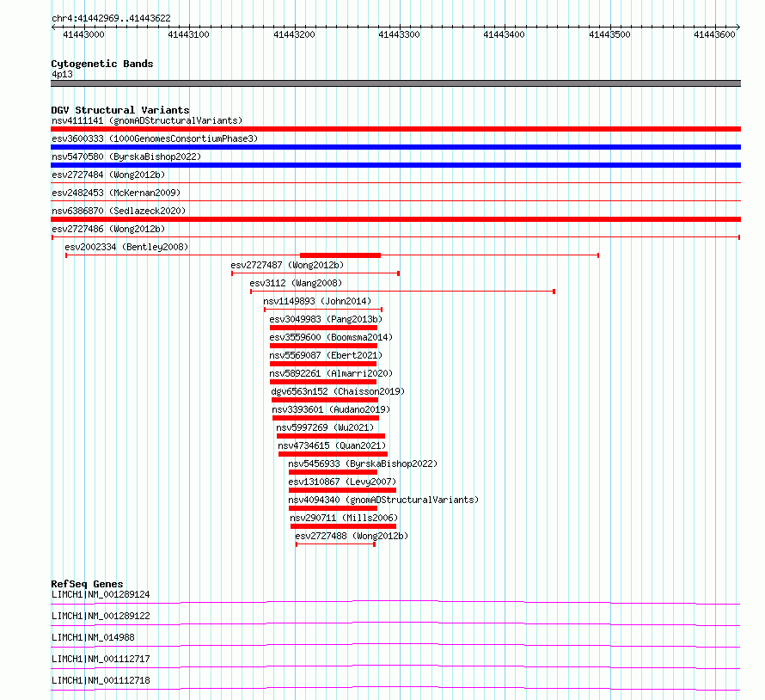
Task: Open variant nsv4094340 (gnomADStructuralVariants)
Action: tap(383, 500)
